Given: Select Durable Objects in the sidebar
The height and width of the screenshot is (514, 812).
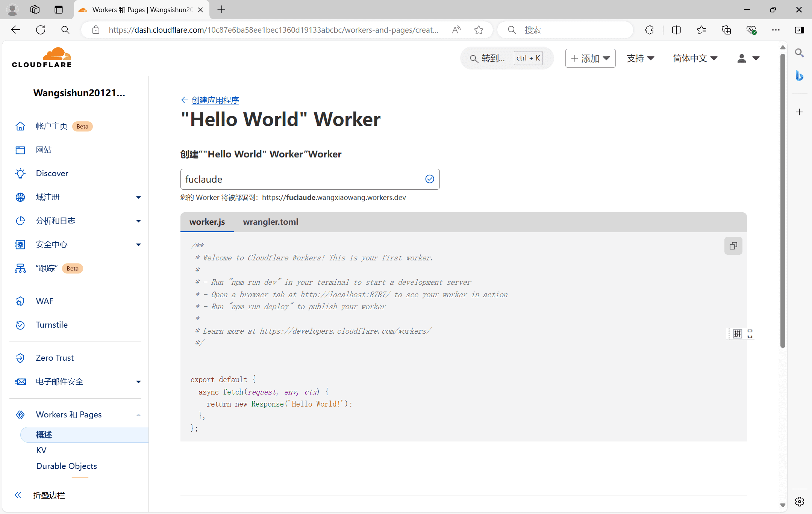Looking at the screenshot, I should [x=67, y=466].
